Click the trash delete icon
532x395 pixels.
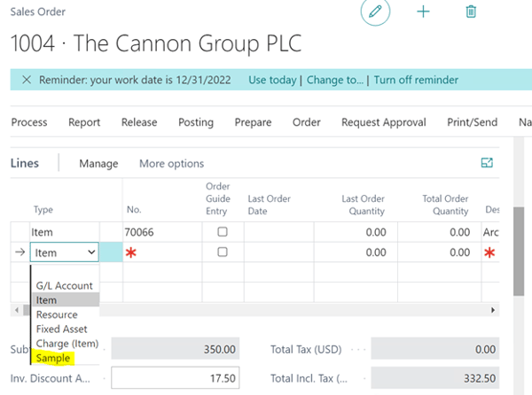tap(471, 12)
